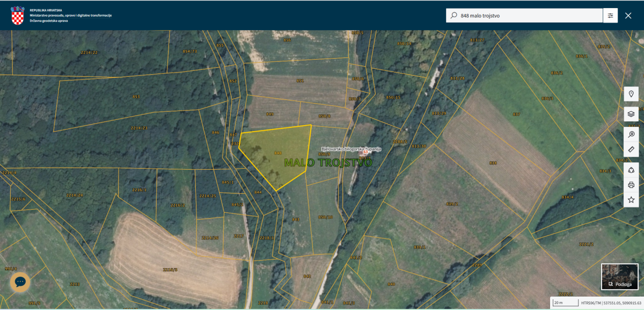Select the location search magnifier tool
Screen dimensions: 644x310
click(631, 134)
